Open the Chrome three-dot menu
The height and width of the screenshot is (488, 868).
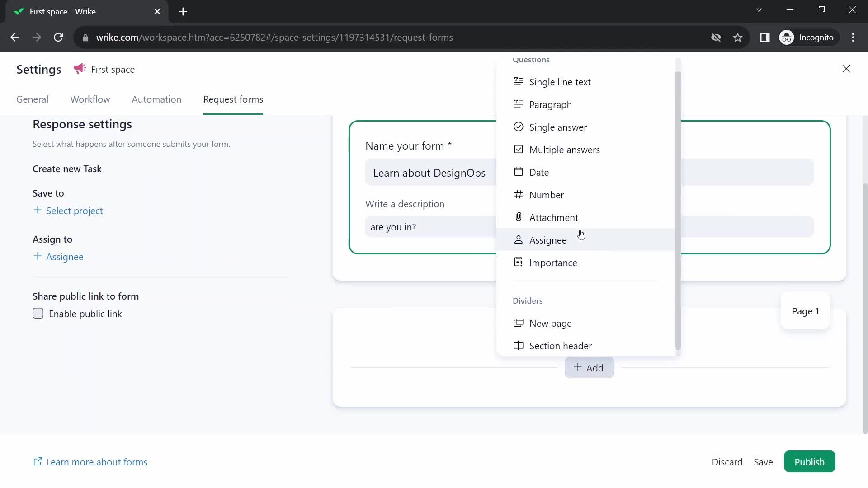(853, 38)
